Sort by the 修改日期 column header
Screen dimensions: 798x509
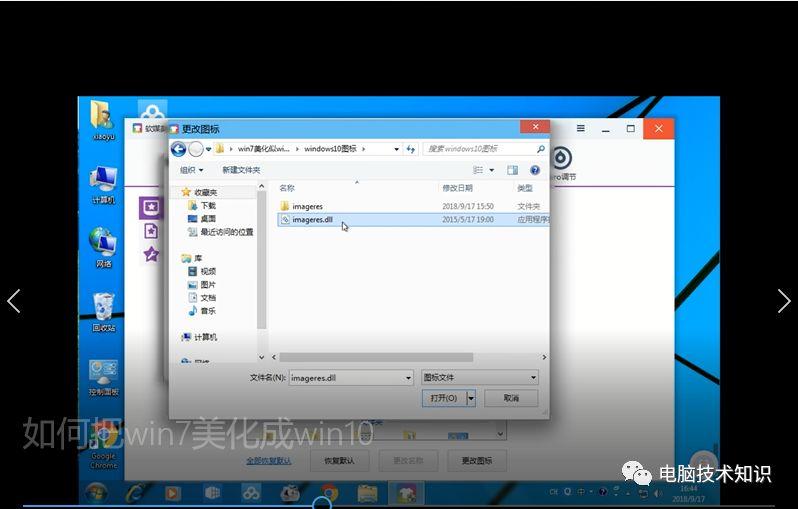[458, 188]
